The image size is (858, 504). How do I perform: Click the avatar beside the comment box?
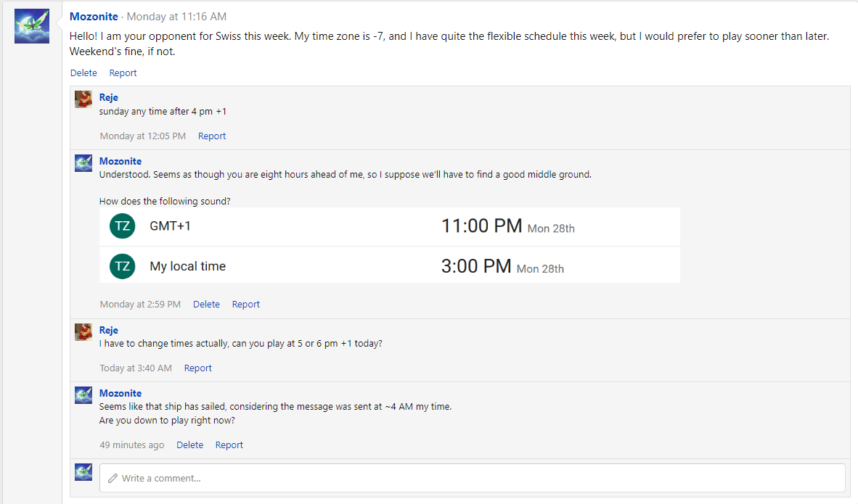tap(83, 472)
